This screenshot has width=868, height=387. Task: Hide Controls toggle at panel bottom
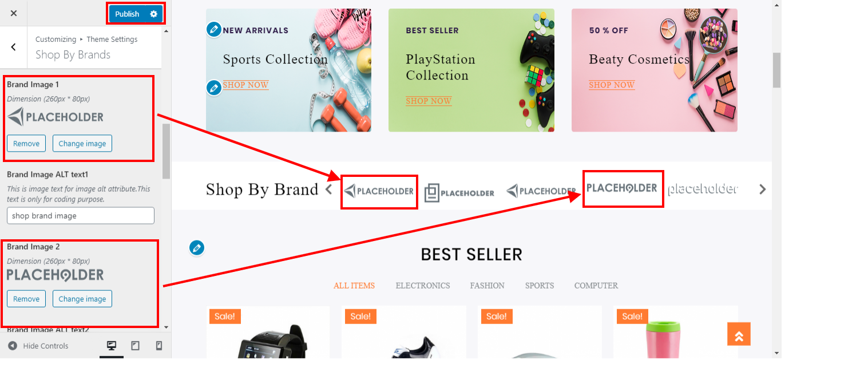[38, 346]
